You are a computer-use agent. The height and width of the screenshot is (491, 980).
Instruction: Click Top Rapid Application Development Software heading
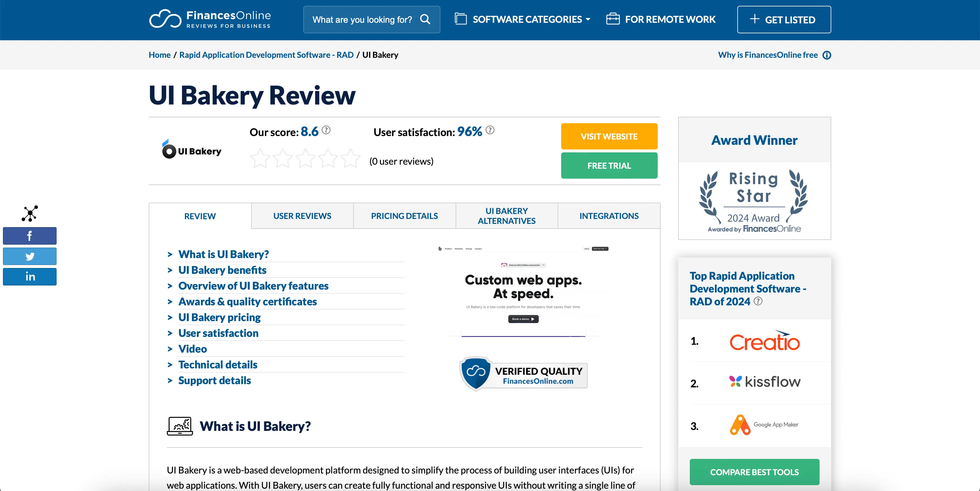[748, 288]
